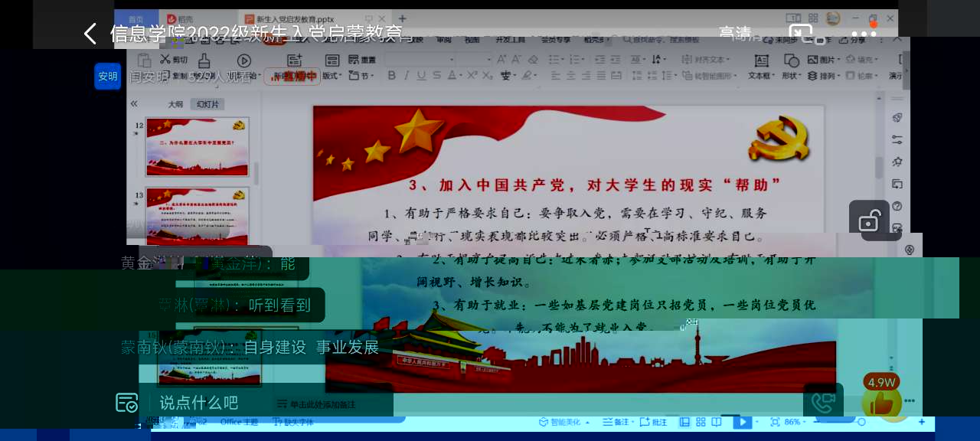Screen dimensions: 980x441
Task: Click the play-from-current slideshow icon in ribbon
Action: (244, 60)
